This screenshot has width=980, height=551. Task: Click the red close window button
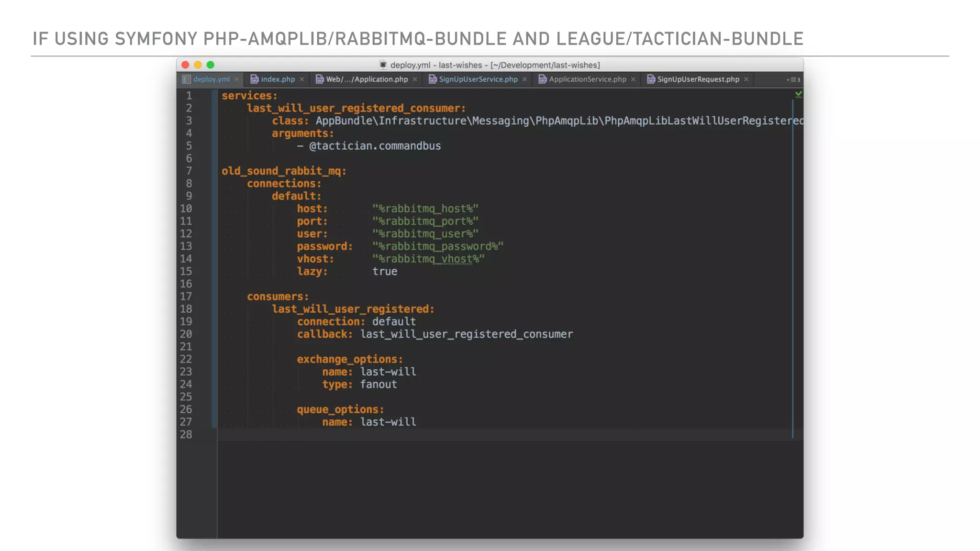(186, 65)
